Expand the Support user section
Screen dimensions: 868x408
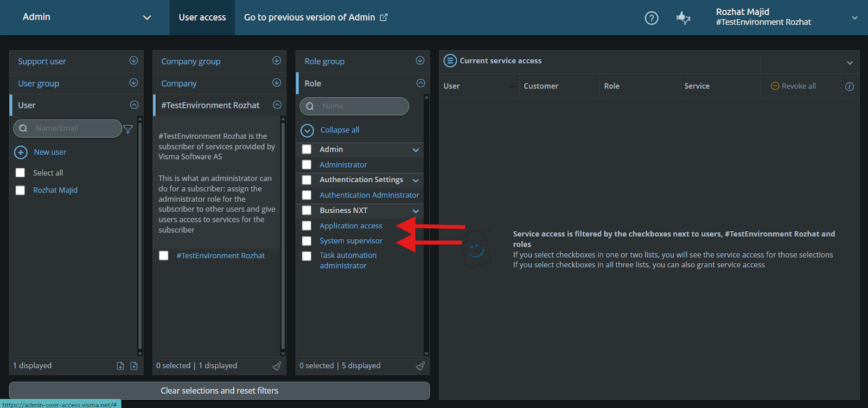pos(133,61)
